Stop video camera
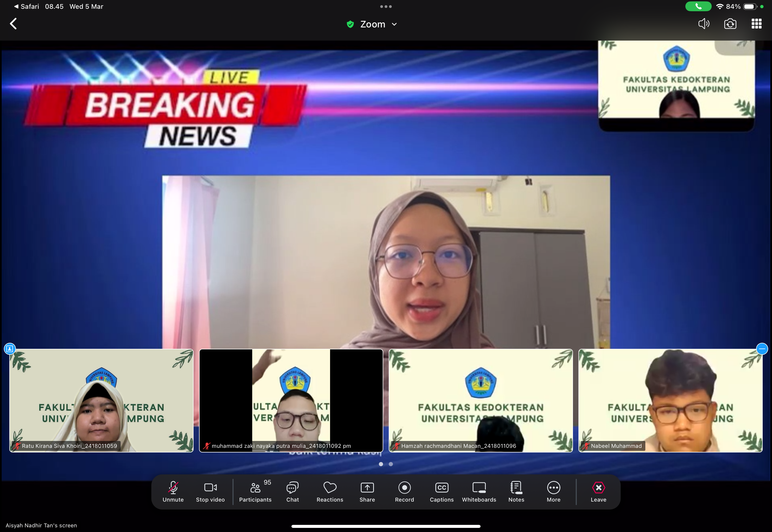This screenshot has width=772, height=532. pos(210,492)
